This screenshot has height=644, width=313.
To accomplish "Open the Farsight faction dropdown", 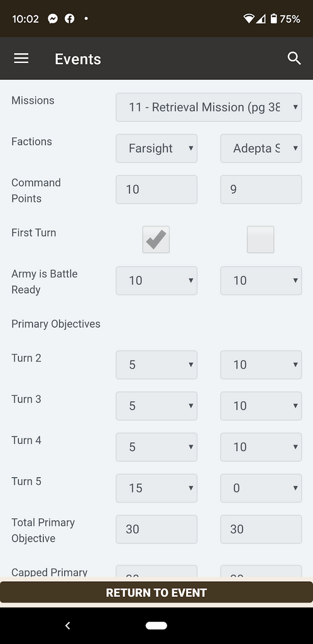I will tap(156, 148).
